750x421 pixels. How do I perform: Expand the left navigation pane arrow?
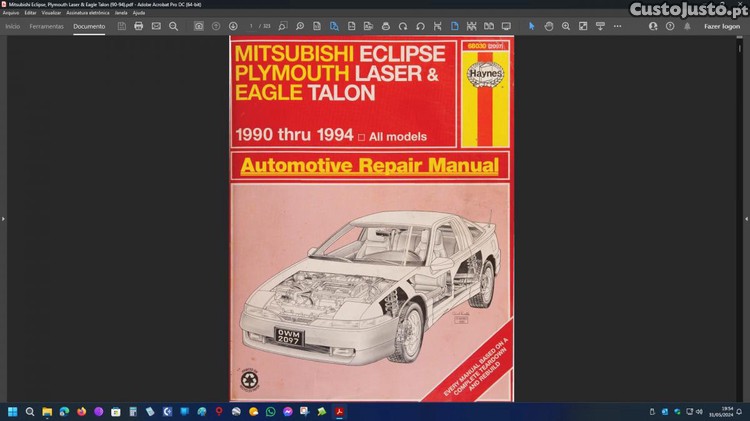point(4,217)
